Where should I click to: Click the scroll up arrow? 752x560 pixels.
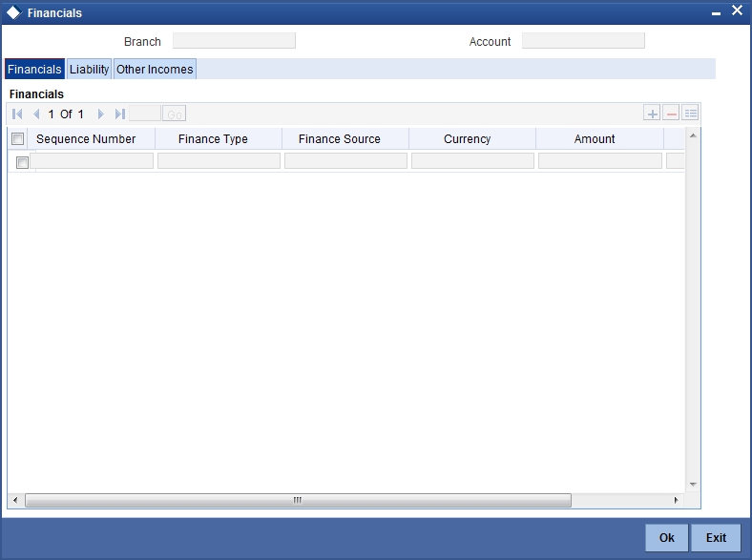[693, 135]
